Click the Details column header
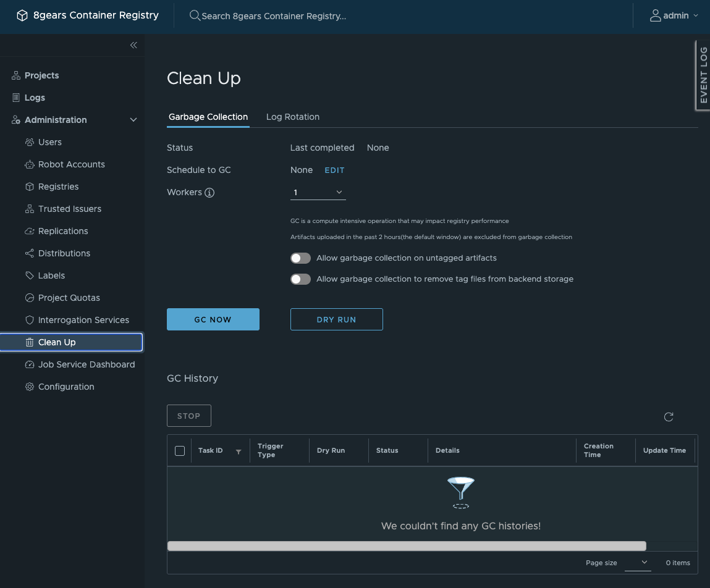Screen dimensions: 710x588 pyautogui.click(x=447, y=450)
